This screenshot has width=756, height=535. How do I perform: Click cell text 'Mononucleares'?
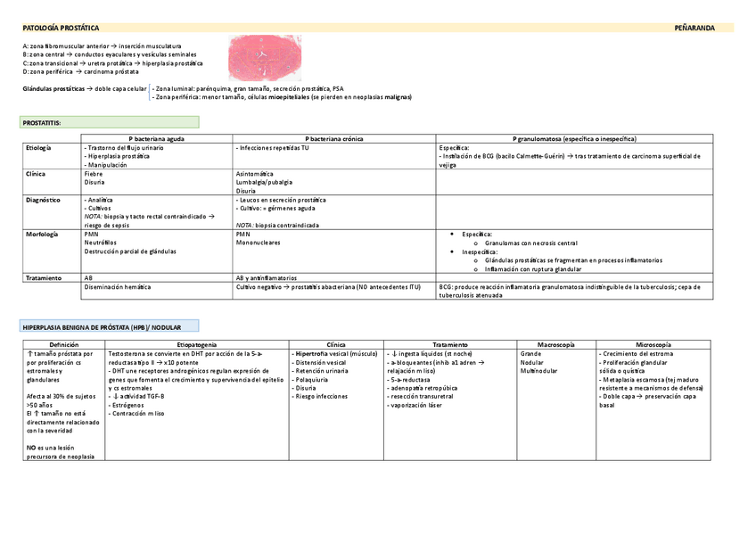(x=258, y=243)
